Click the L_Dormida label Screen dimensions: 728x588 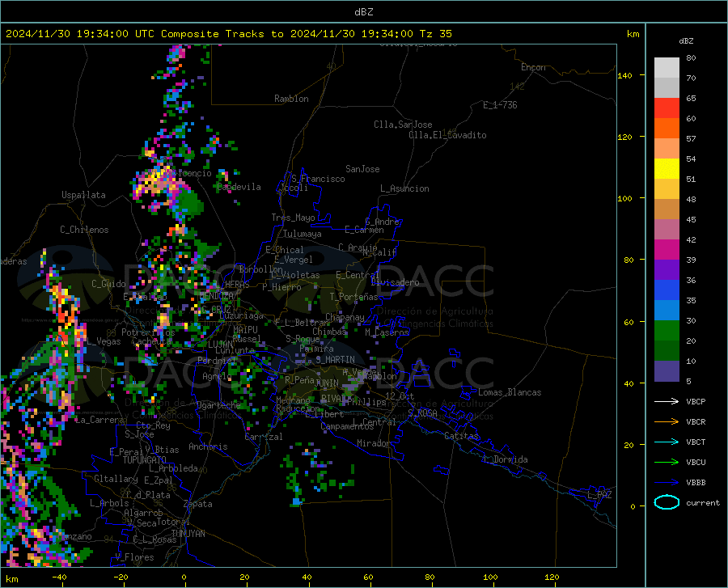pyautogui.click(x=505, y=459)
